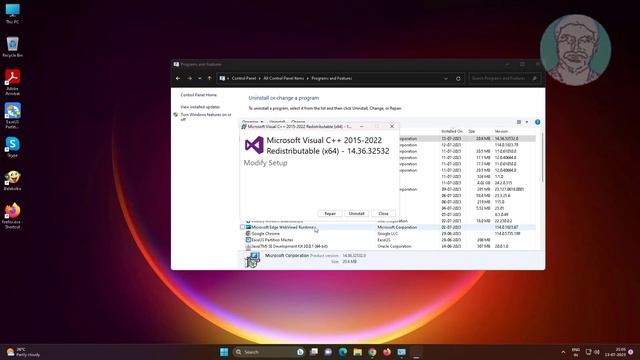This screenshot has width=640, height=360.
Task: Minimize the Visual C++ Redistributable dialog
Action: tap(361, 127)
